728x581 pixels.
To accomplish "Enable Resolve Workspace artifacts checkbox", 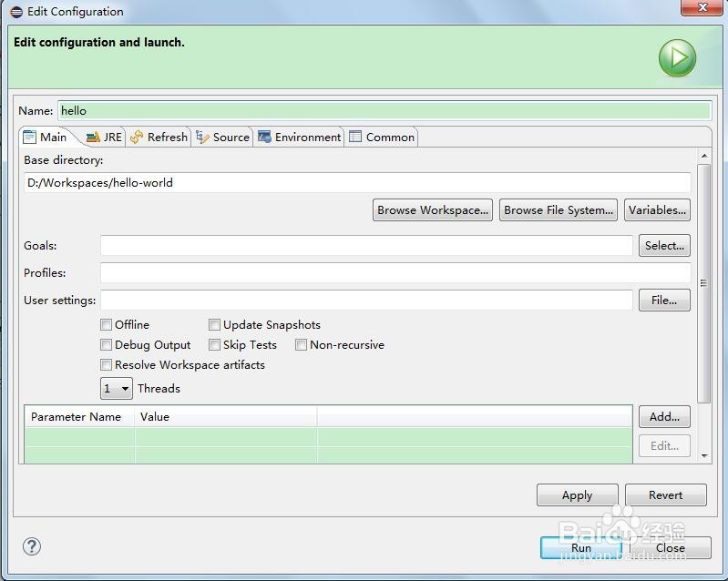I will [106, 365].
